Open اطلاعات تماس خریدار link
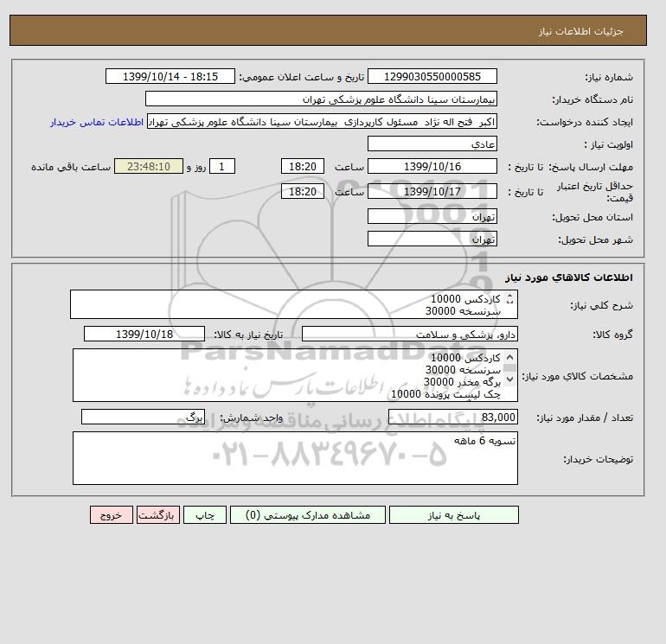This screenshot has width=666, height=644. [97, 122]
